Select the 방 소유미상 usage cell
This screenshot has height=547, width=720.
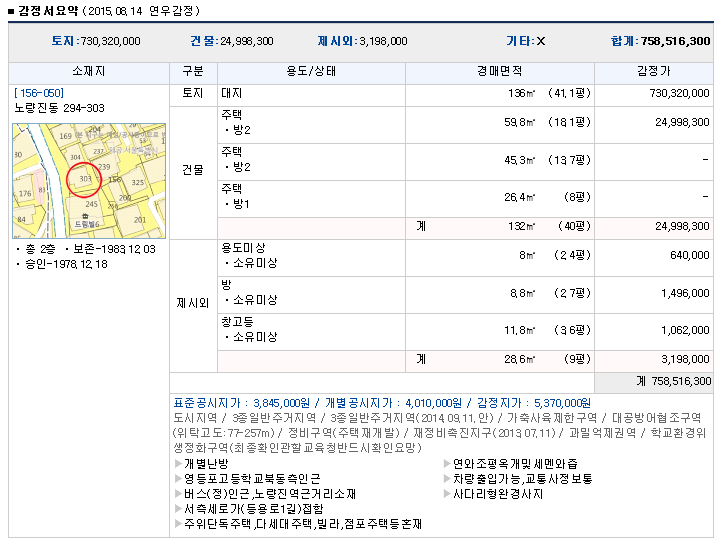pos(311,295)
